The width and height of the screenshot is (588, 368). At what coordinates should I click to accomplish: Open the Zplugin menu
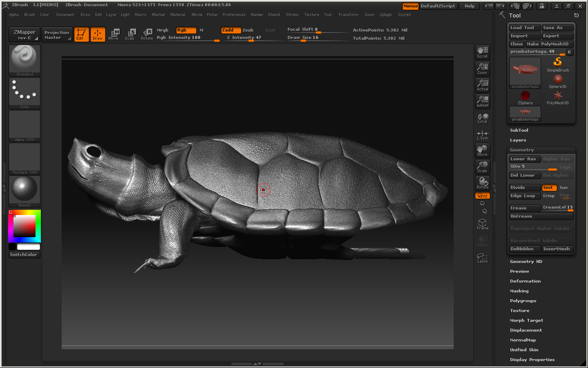(385, 15)
